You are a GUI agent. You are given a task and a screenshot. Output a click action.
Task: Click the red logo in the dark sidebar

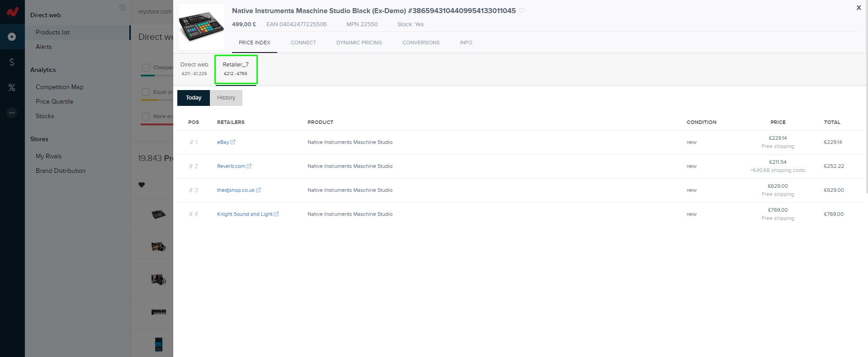12,12
